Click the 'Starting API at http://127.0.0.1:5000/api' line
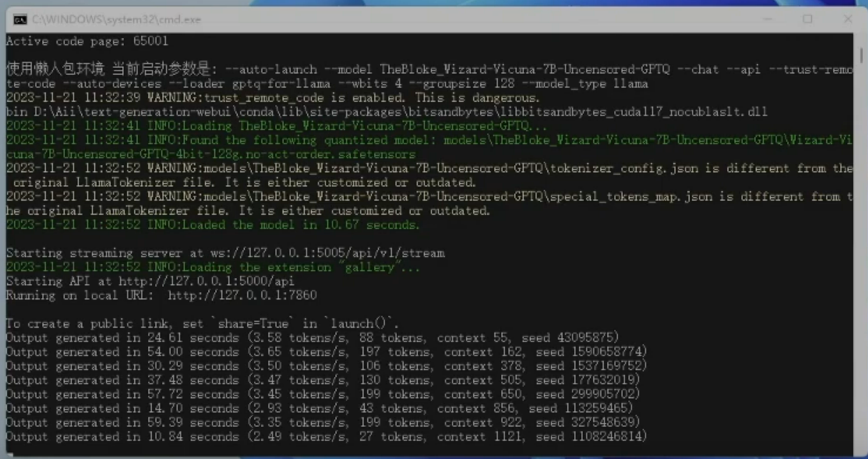The width and height of the screenshot is (868, 459). (150, 281)
